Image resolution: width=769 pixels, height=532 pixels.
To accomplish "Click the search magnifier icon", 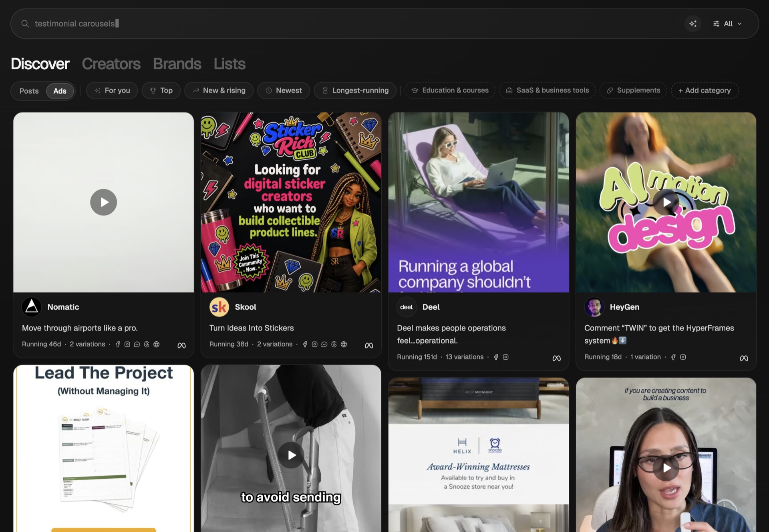I will tap(25, 24).
